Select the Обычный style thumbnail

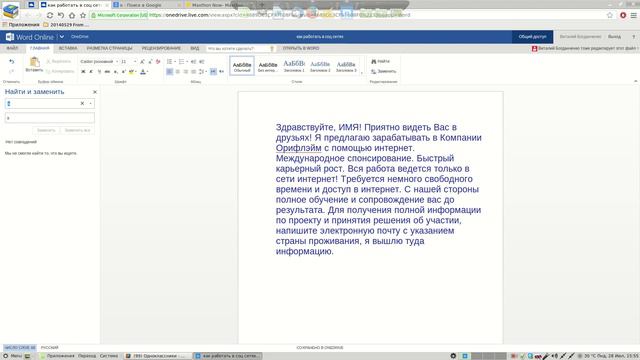click(x=242, y=66)
